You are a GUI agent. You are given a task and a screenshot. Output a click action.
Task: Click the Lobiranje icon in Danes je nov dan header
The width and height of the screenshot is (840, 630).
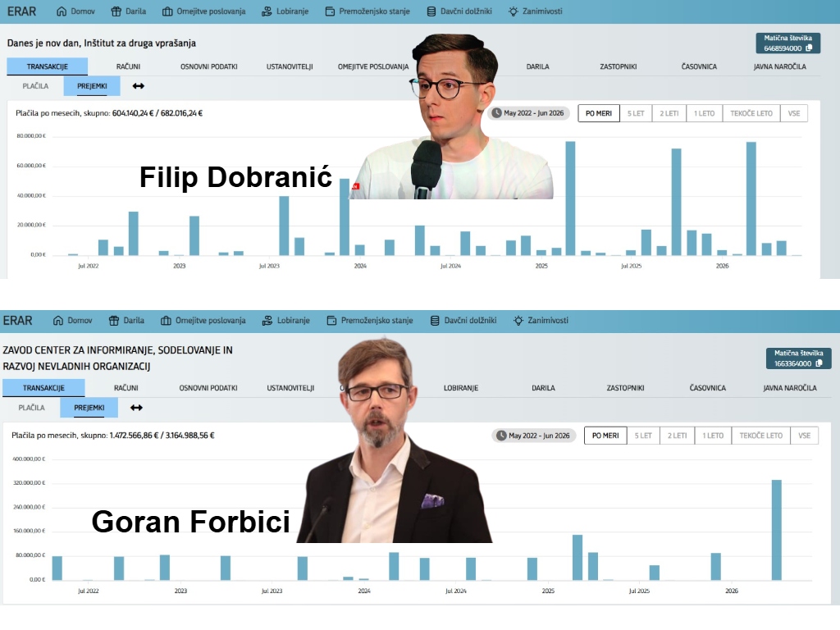(x=267, y=11)
